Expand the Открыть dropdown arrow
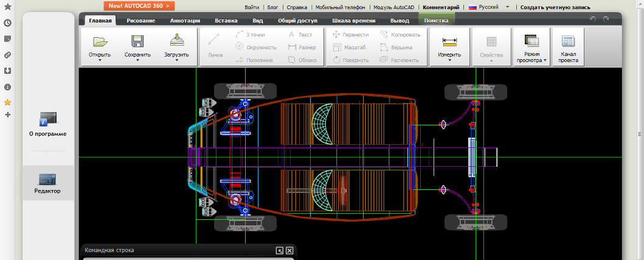This screenshot has width=644, height=260. tap(100, 60)
